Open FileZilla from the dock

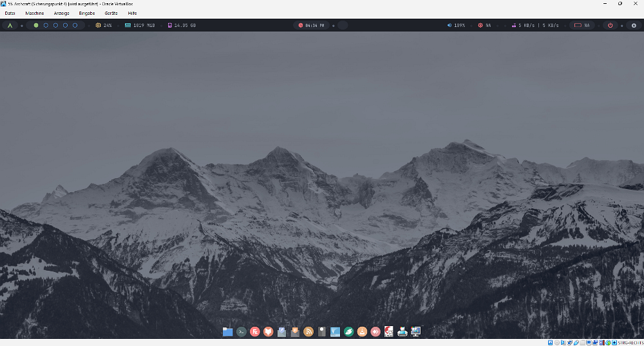click(x=255, y=332)
